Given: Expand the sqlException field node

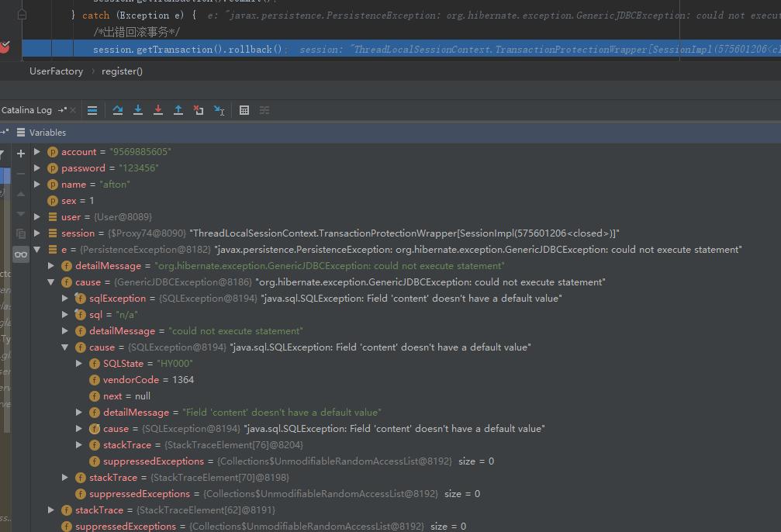Looking at the screenshot, I should point(64,299).
